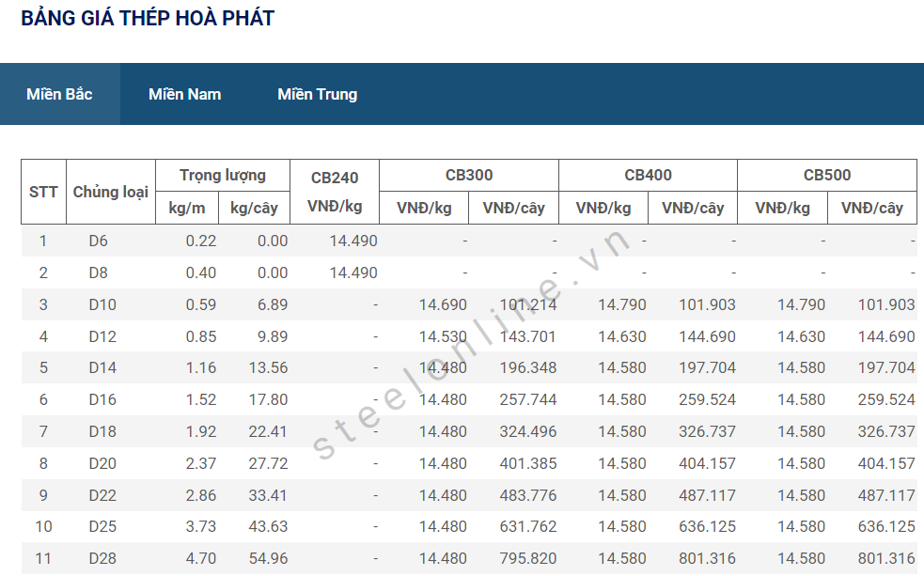Click the Trọng lượng header
Screen dimensions: 924x576
[x=222, y=176]
